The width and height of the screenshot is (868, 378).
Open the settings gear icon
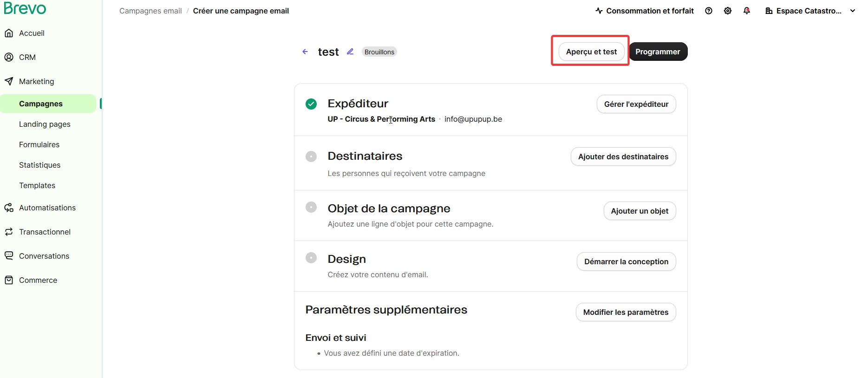(728, 11)
